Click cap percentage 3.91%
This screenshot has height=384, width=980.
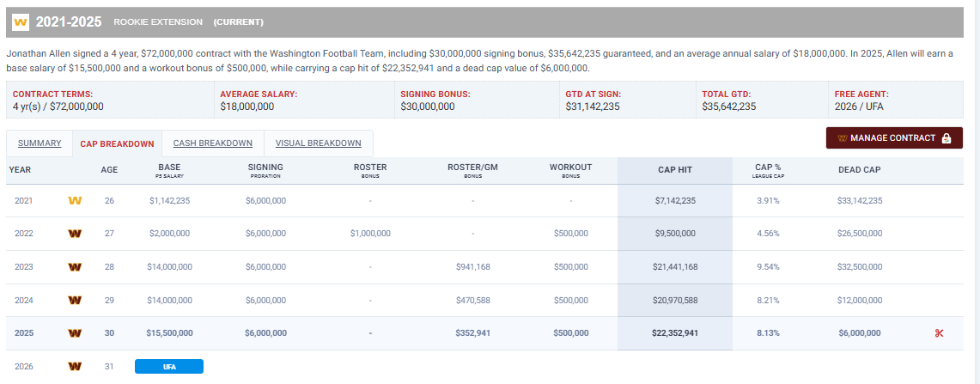coord(768,201)
